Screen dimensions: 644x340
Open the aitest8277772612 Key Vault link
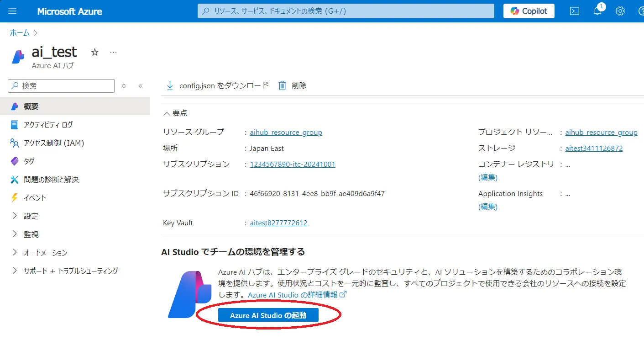[x=278, y=223]
